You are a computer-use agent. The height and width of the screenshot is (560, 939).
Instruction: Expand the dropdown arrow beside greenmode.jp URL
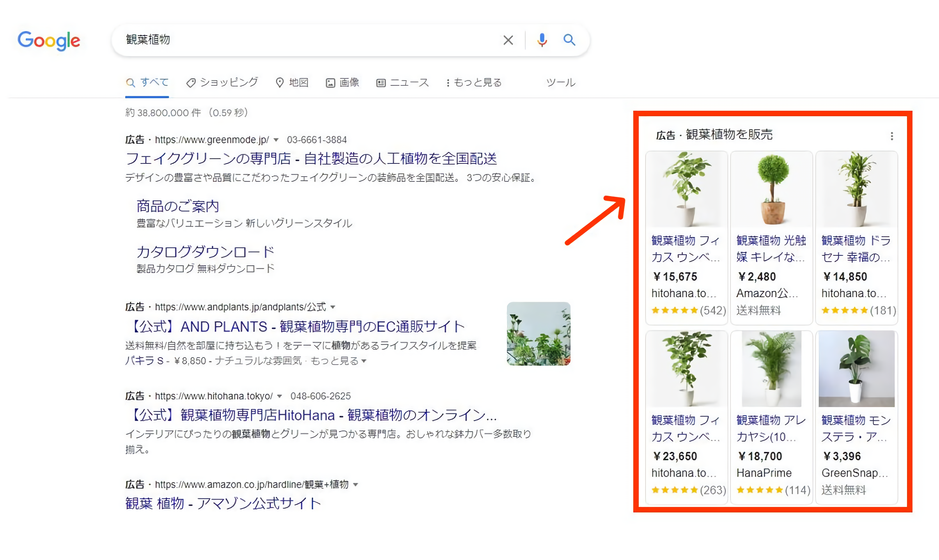pyautogui.click(x=276, y=140)
